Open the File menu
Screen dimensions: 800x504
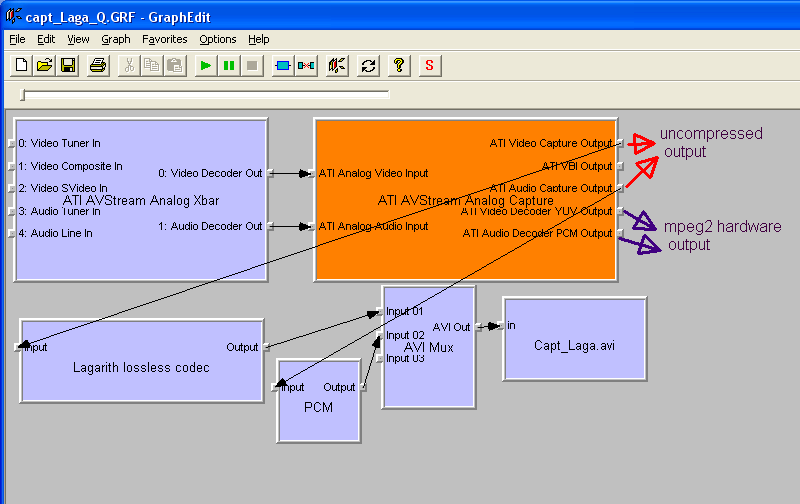click(17, 39)
